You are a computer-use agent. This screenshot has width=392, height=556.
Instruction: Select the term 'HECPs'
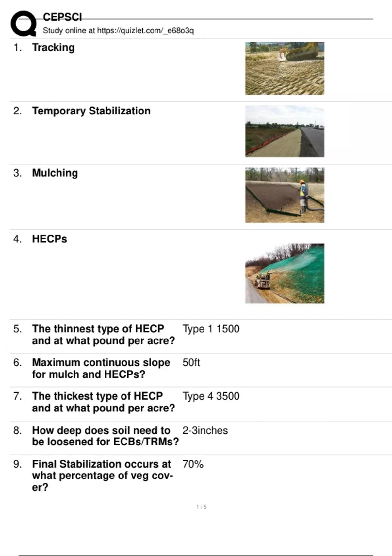(49, 239)
